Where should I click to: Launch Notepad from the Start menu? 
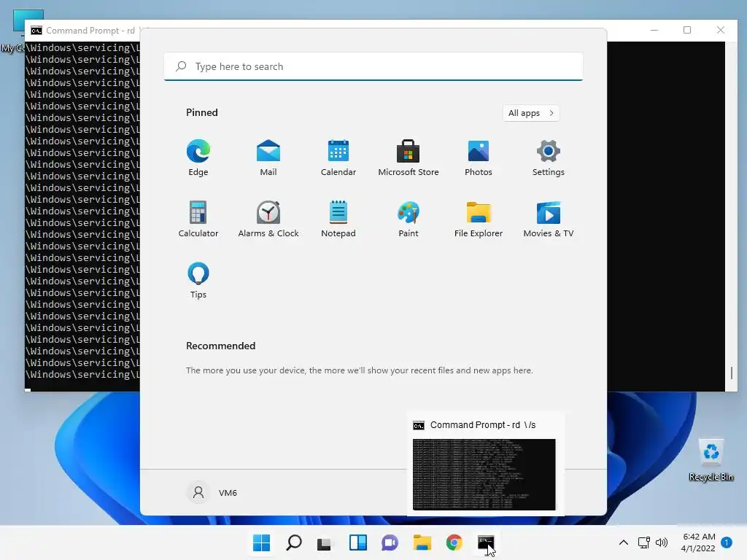pos(338,219)
